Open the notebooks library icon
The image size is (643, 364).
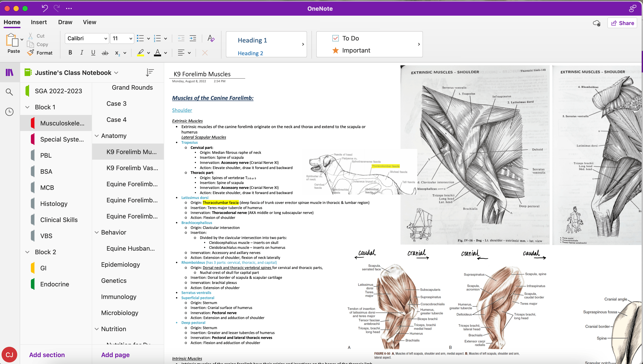(x=9, y=72)
